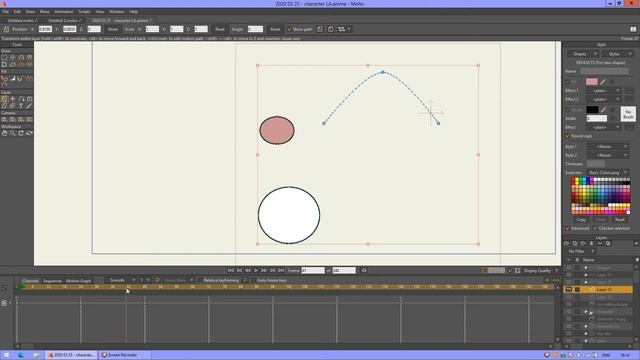Step forward one frame
Viewport: 640px width, 360px height.
coord(264,270)
